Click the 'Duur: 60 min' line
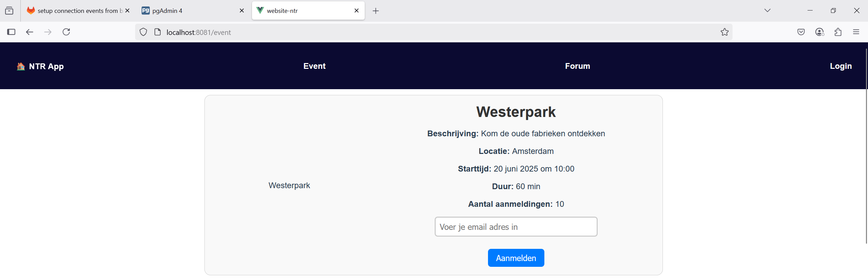Viewport: 868px width, 278px height. click(516, 186)
